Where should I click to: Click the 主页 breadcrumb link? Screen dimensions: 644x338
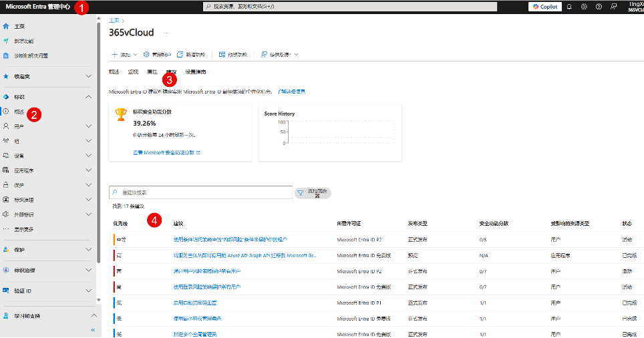[x=114, y=21]
